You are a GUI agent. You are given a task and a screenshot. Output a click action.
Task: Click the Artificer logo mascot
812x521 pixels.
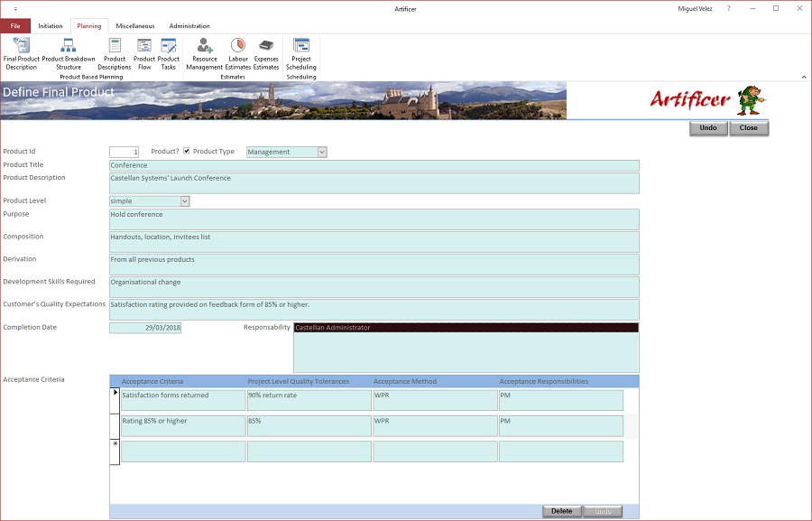pos(751,100)
